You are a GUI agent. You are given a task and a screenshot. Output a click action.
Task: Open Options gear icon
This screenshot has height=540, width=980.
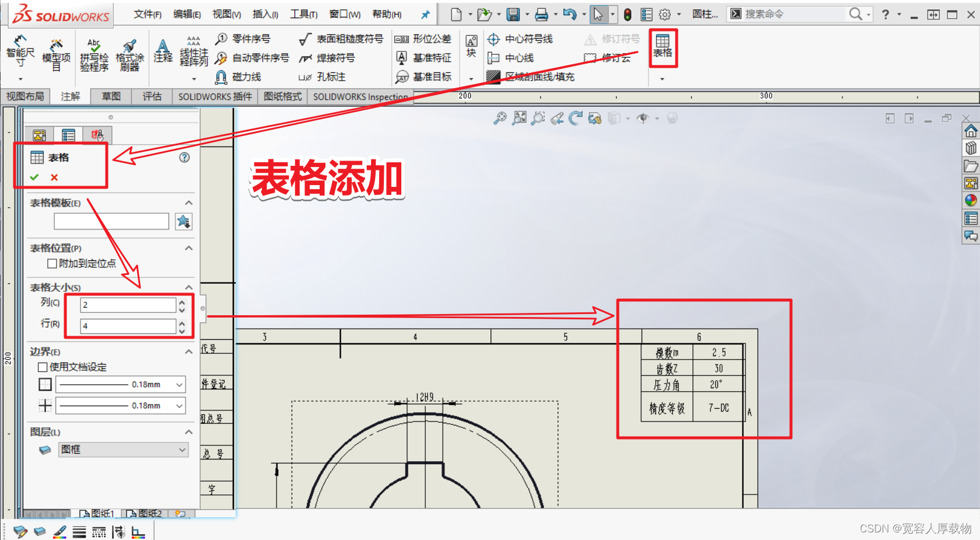coord(664,14)
